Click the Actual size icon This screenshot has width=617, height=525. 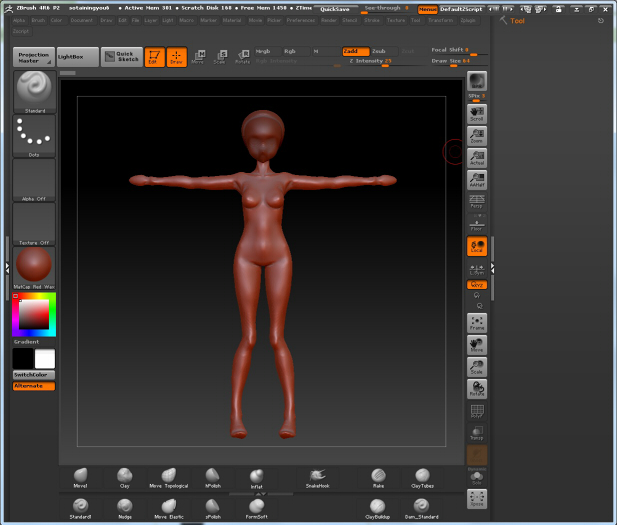click(x=477, y=156)
